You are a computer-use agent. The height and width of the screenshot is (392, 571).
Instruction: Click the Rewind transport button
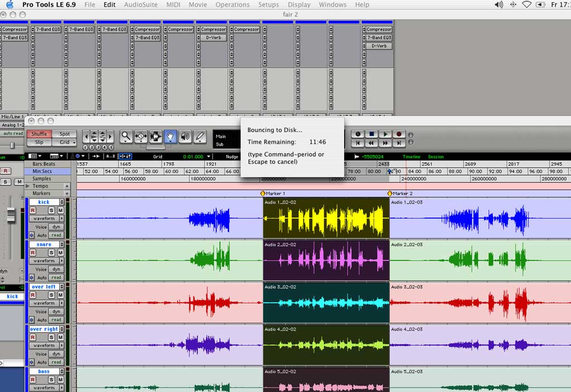371,143
